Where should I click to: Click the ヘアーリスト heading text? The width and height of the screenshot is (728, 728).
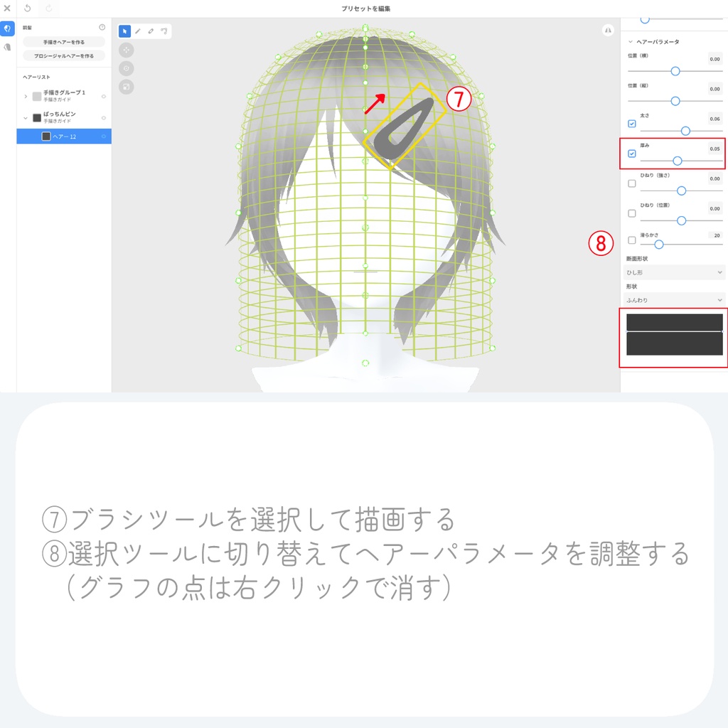(37, 77)
